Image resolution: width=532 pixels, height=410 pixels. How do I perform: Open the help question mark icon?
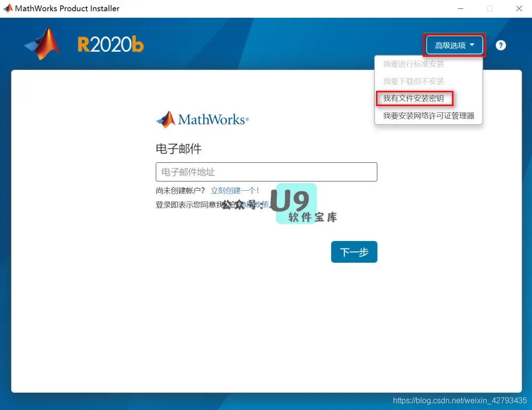pyautogui.click(x=500, y=45)
